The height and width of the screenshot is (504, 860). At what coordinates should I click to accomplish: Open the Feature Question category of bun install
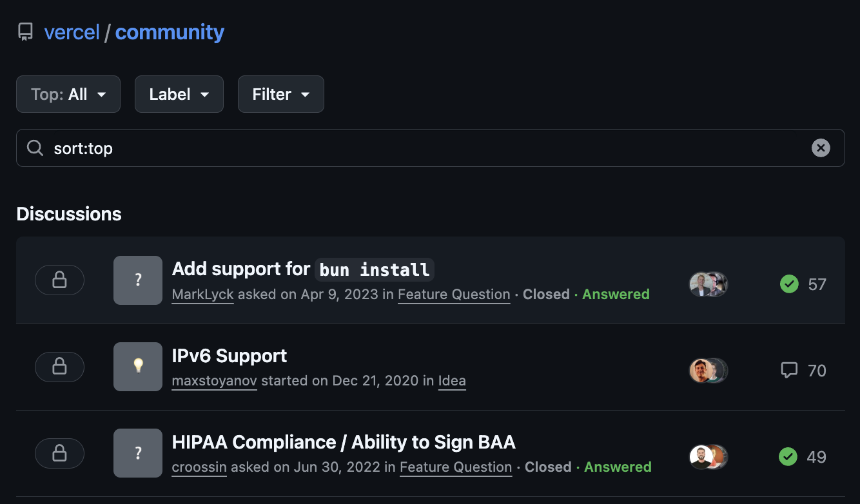pos(454,295)
